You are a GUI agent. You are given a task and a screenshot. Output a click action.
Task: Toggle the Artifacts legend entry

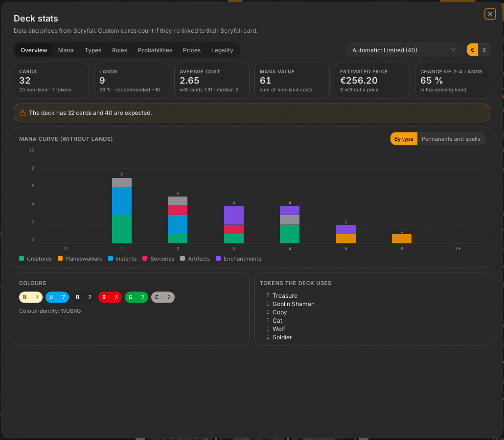click(x=195, y=259)
